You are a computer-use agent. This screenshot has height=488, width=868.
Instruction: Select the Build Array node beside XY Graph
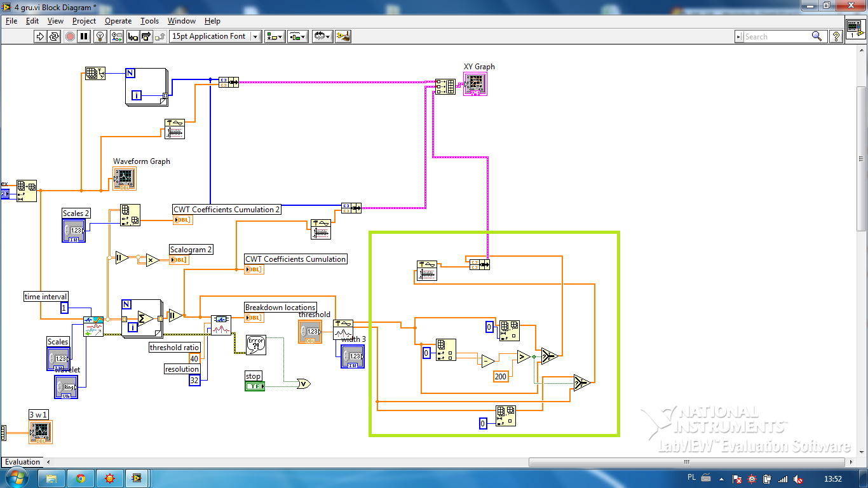(x=445, y=86)
